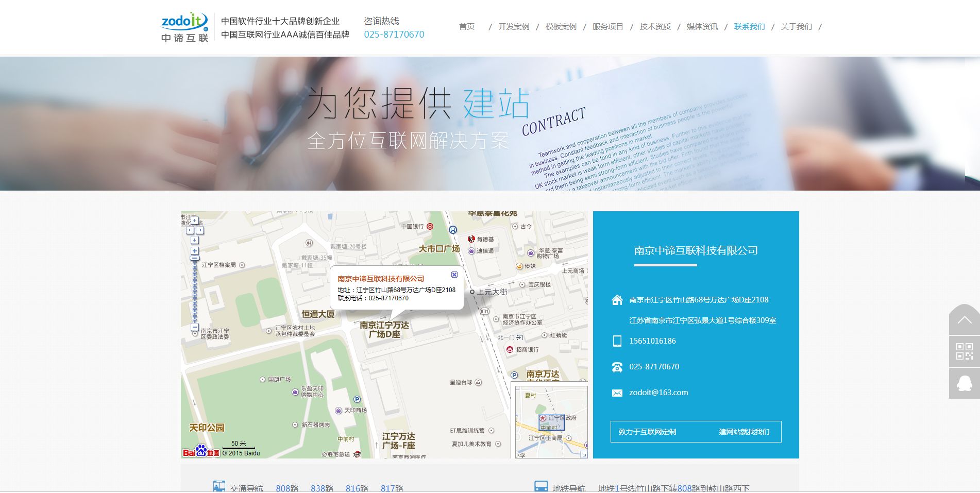
Task: Click the 808路 bus route link
Action: (287, 488)
